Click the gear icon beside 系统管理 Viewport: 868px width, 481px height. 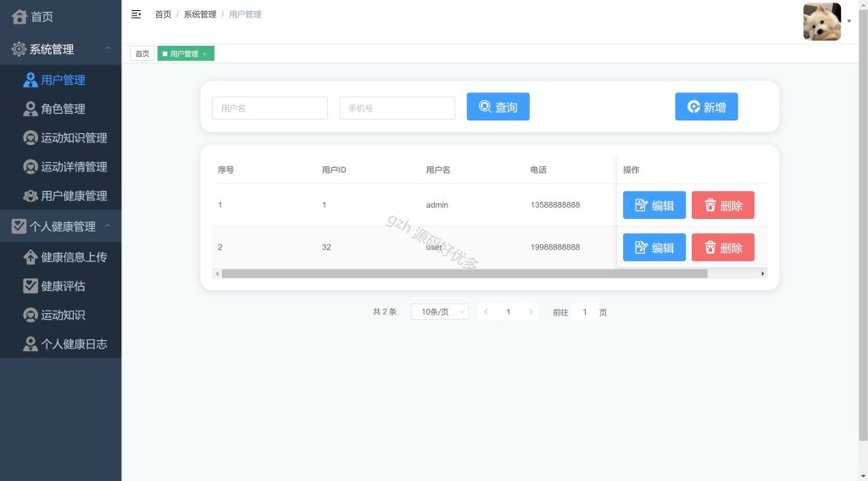[x=19, y=48]
